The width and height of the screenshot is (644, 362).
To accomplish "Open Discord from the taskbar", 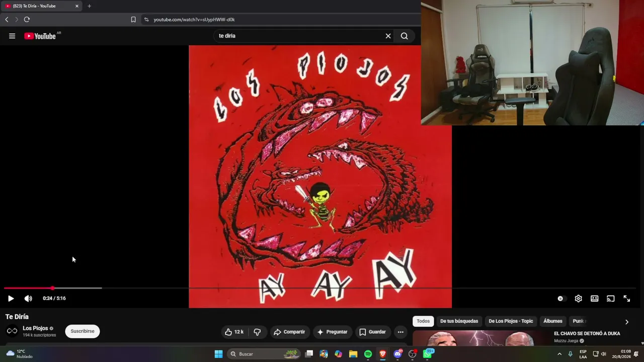I will (397, 354).
